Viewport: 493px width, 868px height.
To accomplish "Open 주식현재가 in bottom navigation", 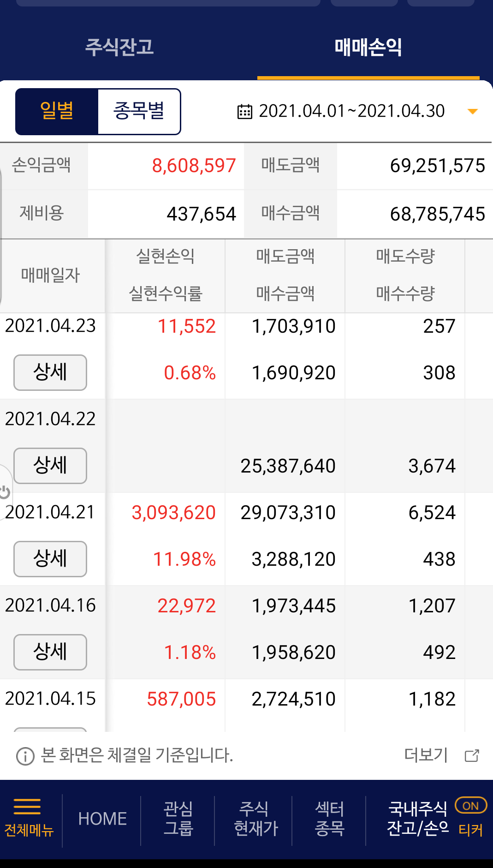I will click(x=255, y=819).
